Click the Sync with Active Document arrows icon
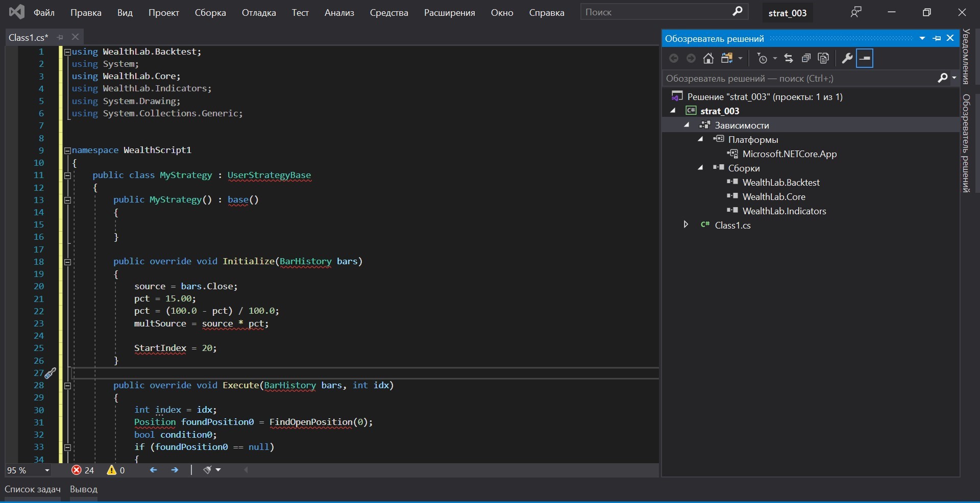This screenshot has height=503, width=980. 789,58
